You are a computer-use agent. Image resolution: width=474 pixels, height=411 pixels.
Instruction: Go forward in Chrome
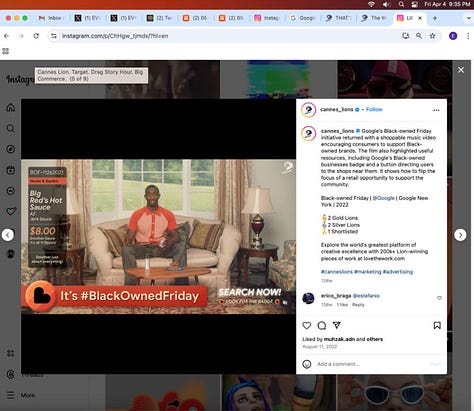[21, 36]
